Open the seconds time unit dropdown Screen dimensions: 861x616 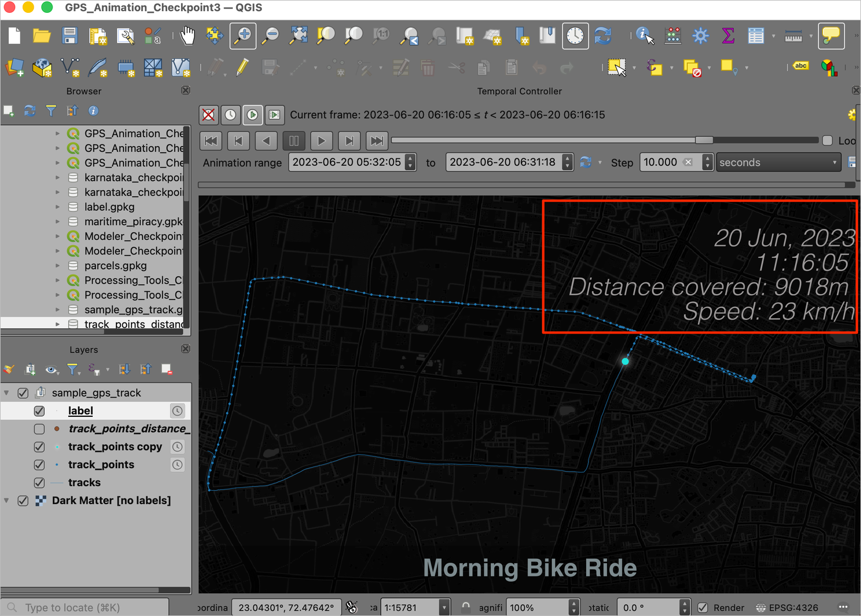pos(778,162)
